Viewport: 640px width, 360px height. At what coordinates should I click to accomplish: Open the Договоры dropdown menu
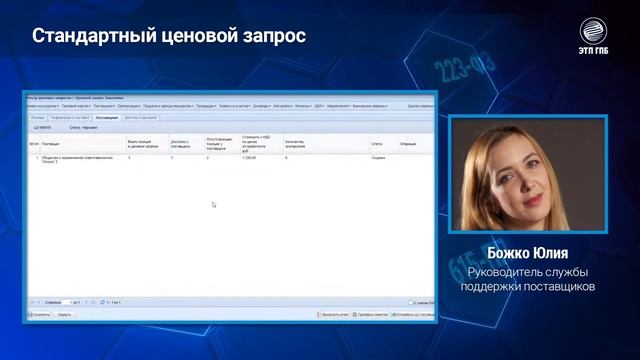(x=262, y=106)
